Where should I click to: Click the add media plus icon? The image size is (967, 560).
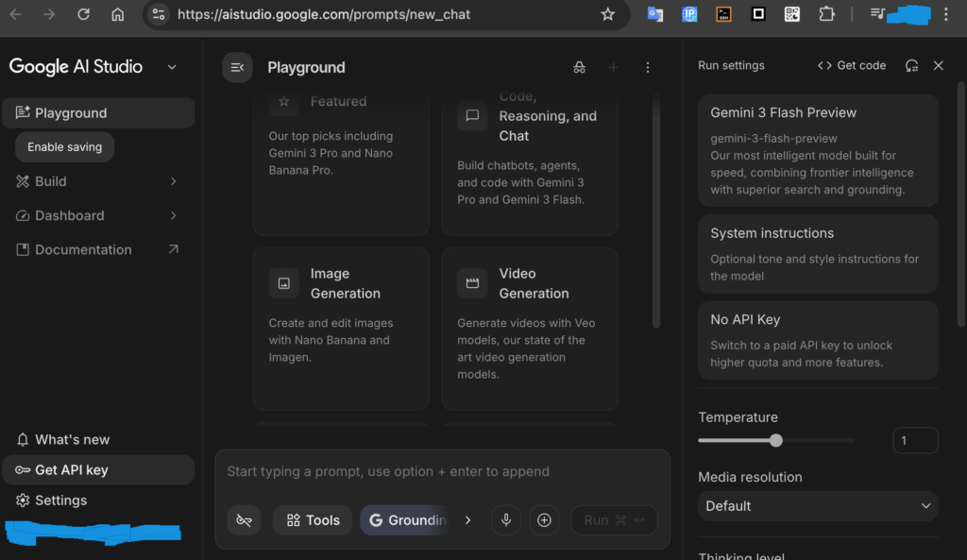[x=544, y=520]
